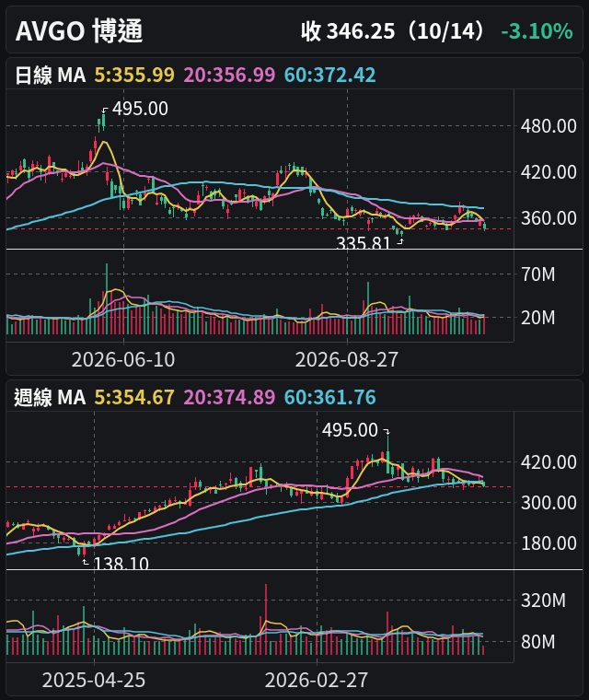Screen dimensions: 589x700
Task: Click the 320M volume axis label
Action: click(543, 601)
